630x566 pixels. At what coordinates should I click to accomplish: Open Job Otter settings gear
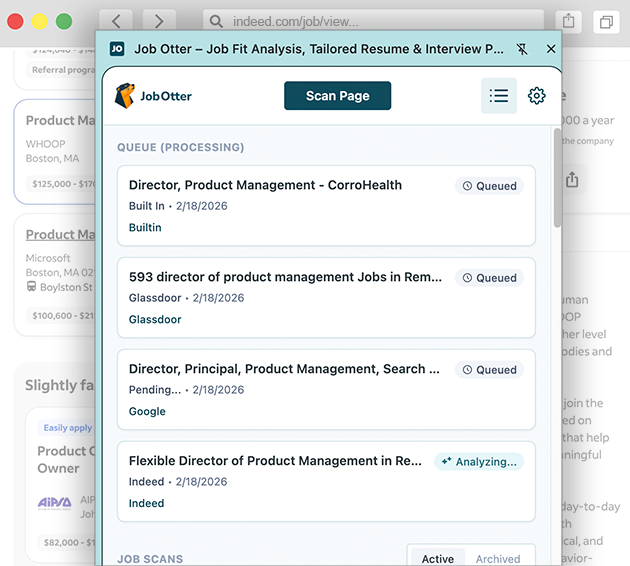[537, 96]
